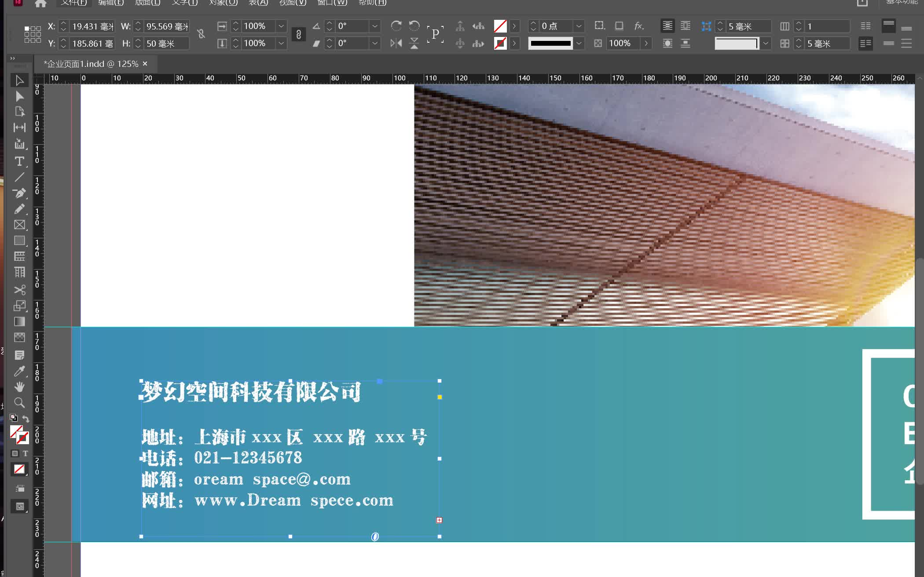The width and height of the screenshot is (924, 577).
Task: Select the Hand tool
Action: point(19,387)
